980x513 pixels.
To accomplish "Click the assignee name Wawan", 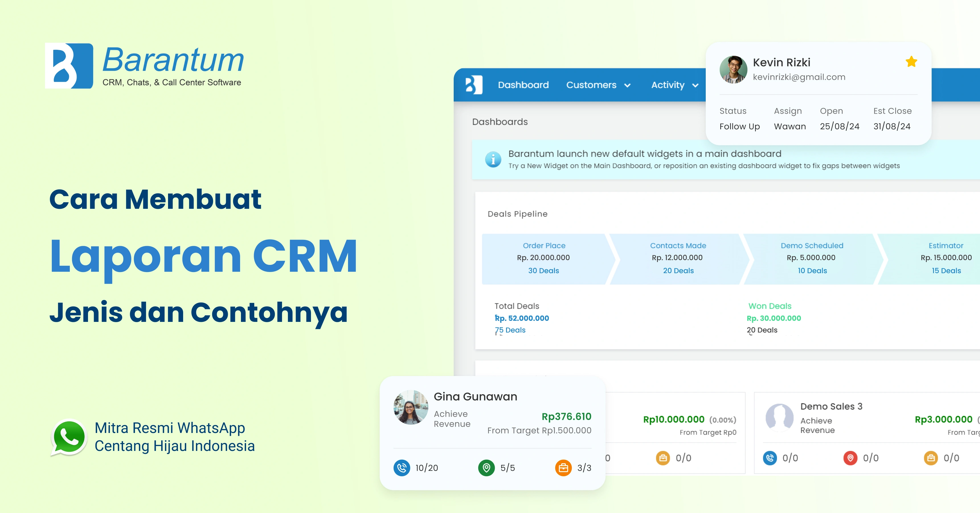I will pos(790,126).
